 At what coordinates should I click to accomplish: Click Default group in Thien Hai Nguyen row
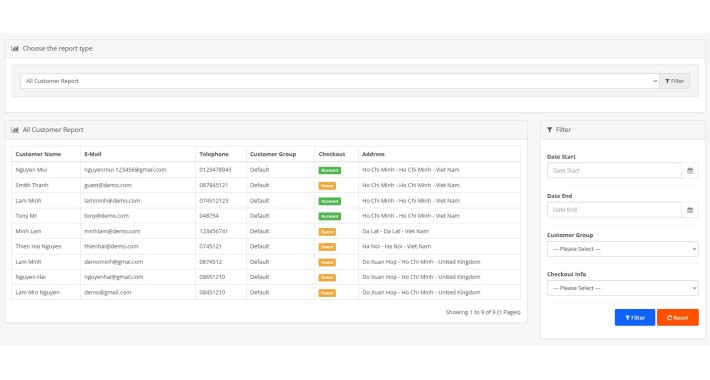tap(259, 246)
